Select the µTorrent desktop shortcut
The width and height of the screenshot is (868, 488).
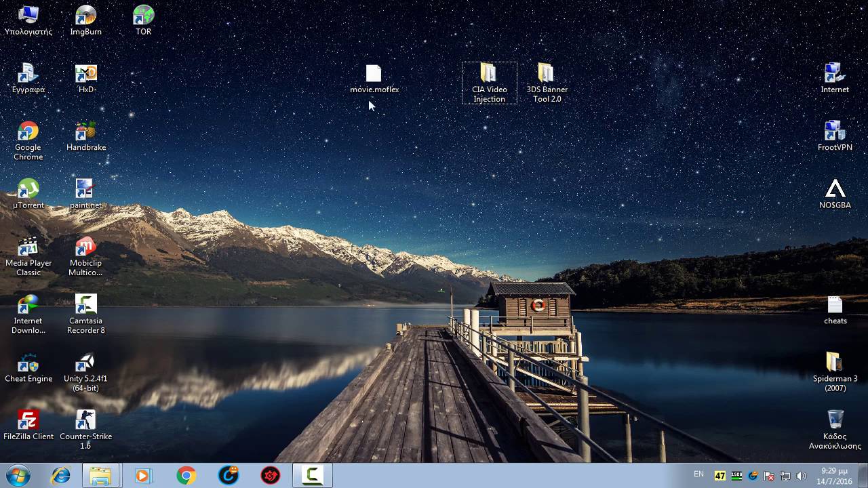tap(28, 195)
